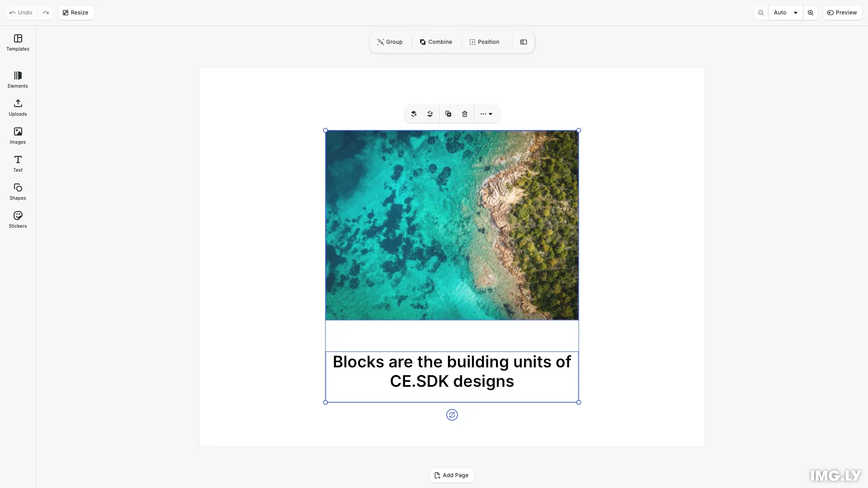Open the Stickers panel
This screenshot has height=488, width=868.
(x=18, y=220)
